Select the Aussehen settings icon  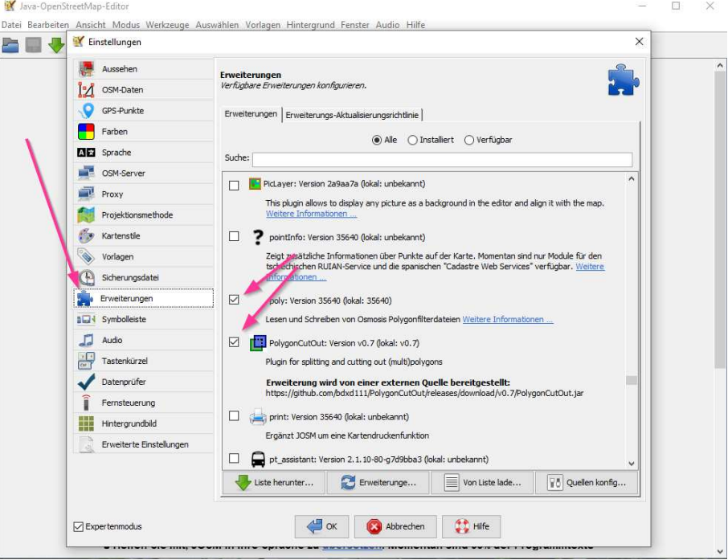(86, 69)
